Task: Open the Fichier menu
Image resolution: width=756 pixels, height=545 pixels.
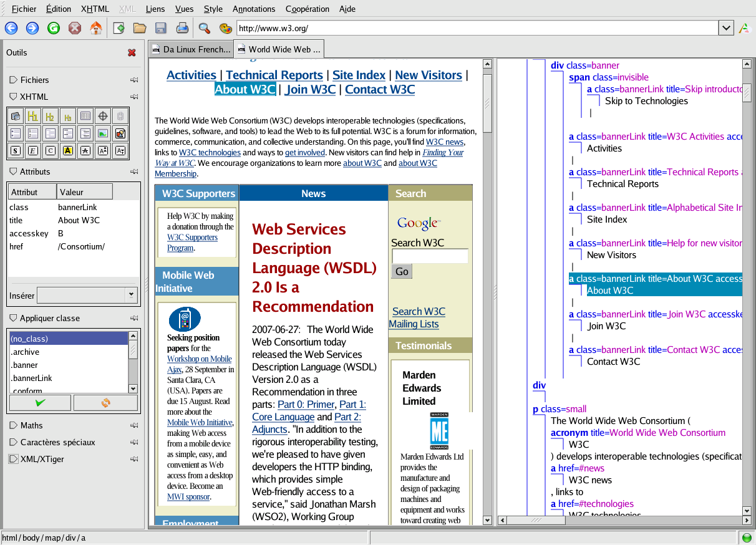Action: click(x=24, y=9)
